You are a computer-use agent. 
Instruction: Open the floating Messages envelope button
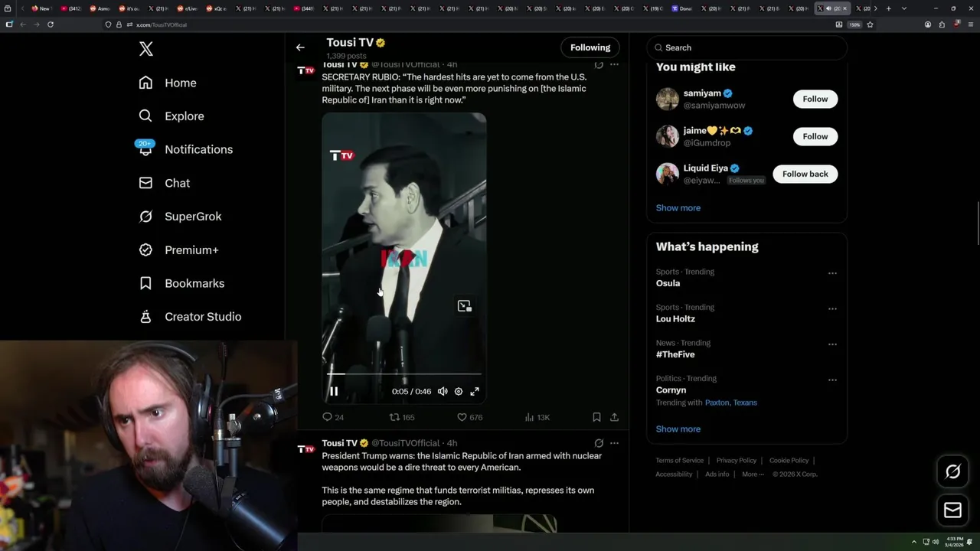click(952, 510)
